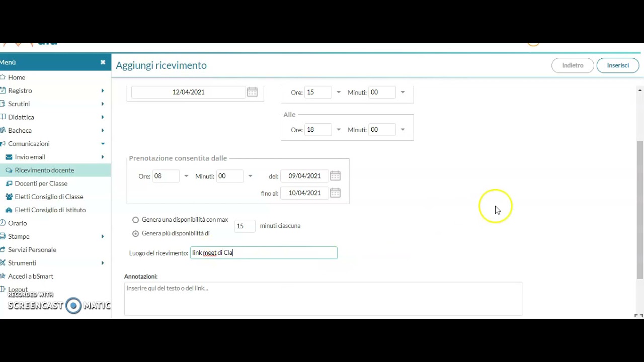Open calendar picker for 'fino al' 10/04/2021
Screen dimensions: 644x362
(335, 193)
